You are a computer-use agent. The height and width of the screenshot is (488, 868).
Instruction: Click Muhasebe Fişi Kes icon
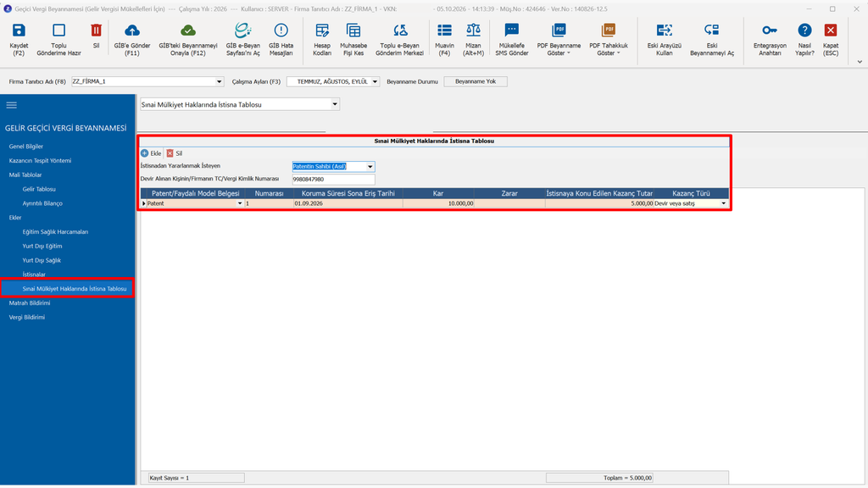click(x=353, y=31)
